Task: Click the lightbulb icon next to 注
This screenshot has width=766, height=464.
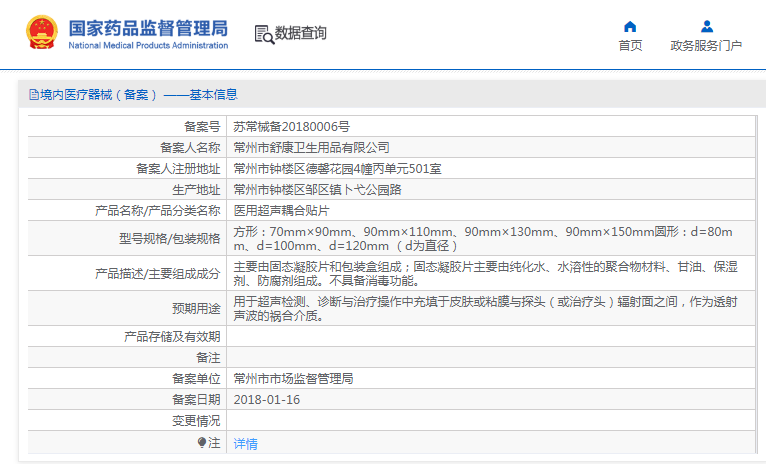Action: pos(202,443)
